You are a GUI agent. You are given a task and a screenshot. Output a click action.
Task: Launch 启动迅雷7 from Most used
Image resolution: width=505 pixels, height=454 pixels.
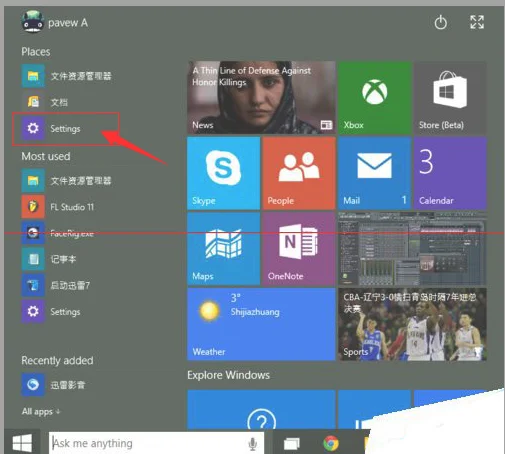[56, 285]
